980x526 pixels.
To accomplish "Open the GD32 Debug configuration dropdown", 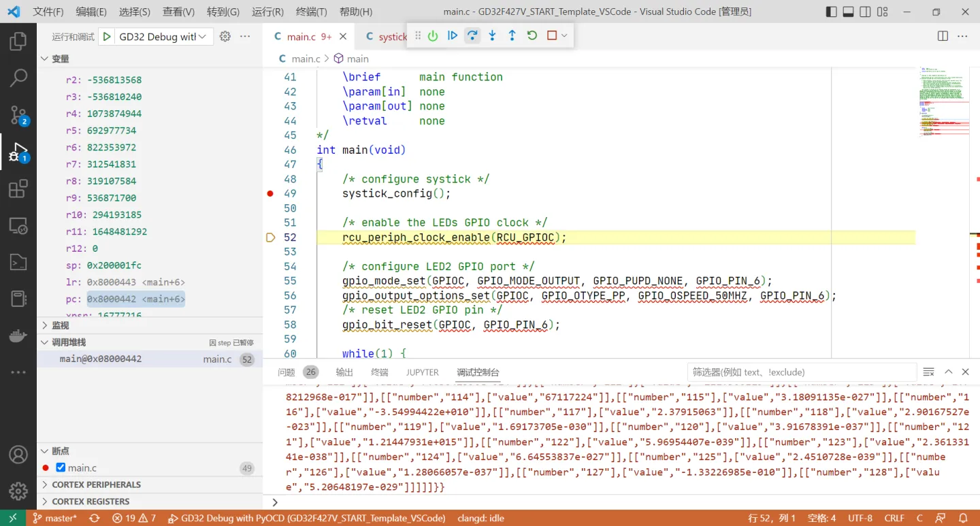I will pos(161,36).
